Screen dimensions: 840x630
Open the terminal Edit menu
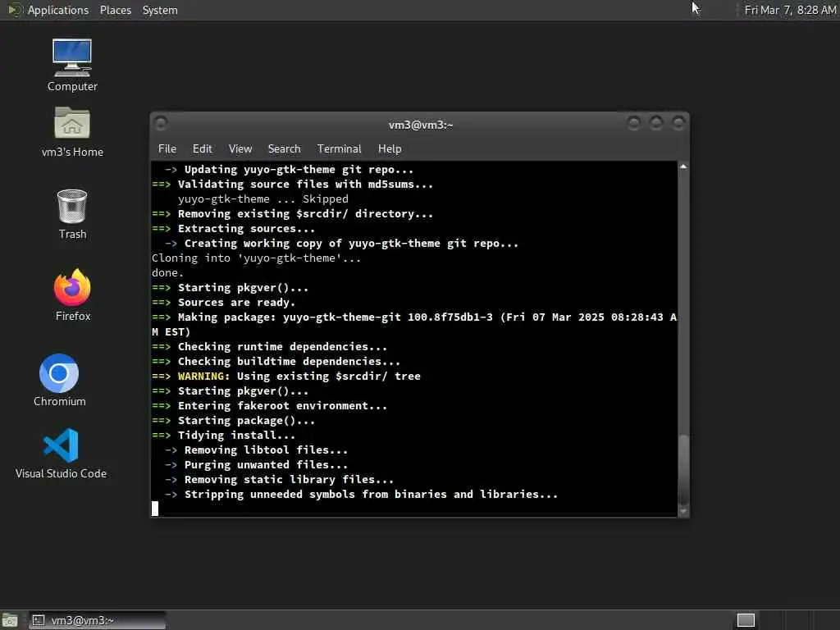pyautogui.click(x=202, y=149)
